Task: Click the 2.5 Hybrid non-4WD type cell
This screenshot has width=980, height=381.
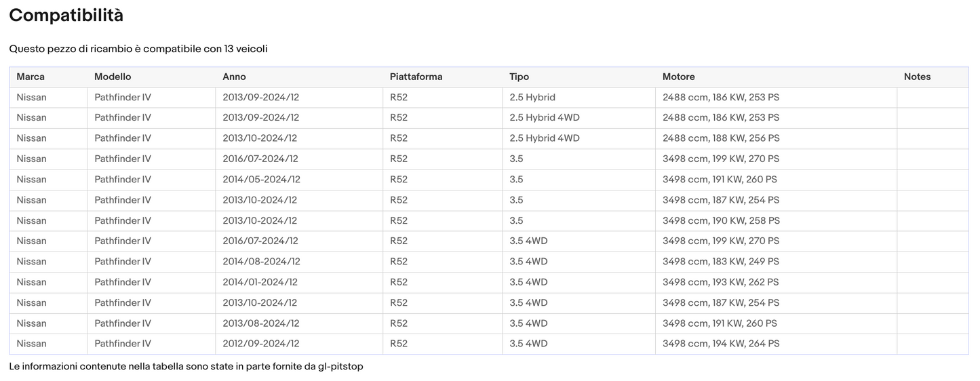Action: 532,98
